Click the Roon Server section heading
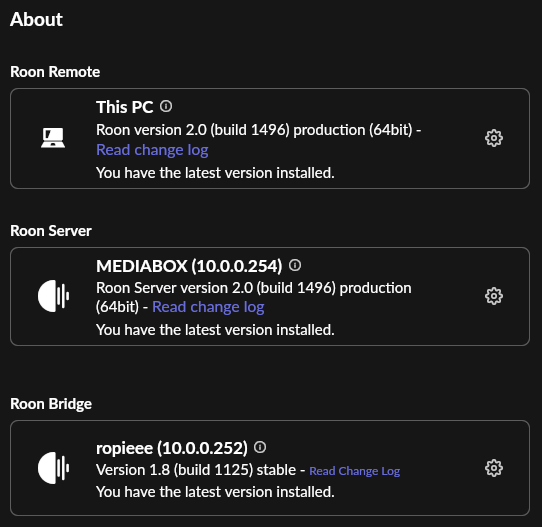 pos(51,231)
